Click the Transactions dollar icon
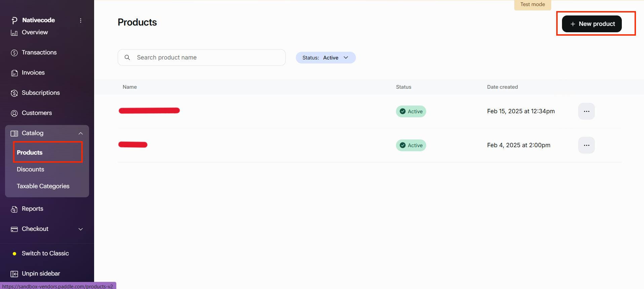Screen dimensions: 644x289 pyautogui.click(x=14, y=53)
